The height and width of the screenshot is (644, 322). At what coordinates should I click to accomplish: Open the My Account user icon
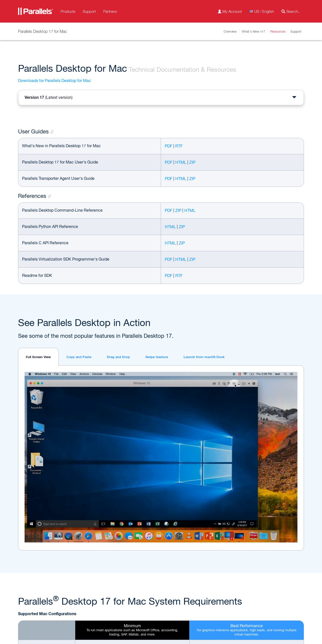219,12
